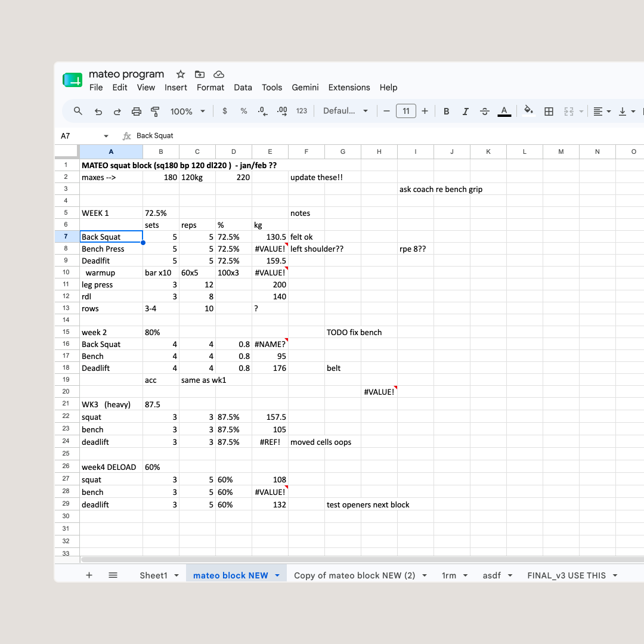The width and height of the screenshot is (644, 644).
Task: Open the zoom 100% dropdown
Action: [188, 111]
